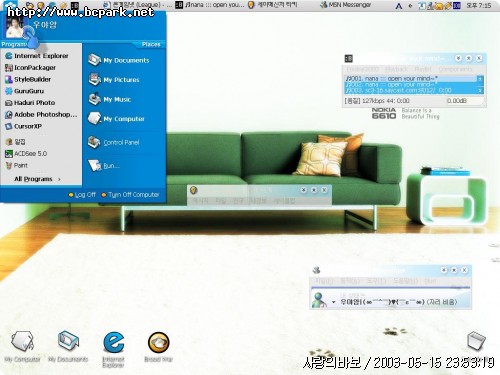This screenshot has height=375, width=500.
Task: Open first menu in MSN Messenger window
Action: [x=324, y=281]
